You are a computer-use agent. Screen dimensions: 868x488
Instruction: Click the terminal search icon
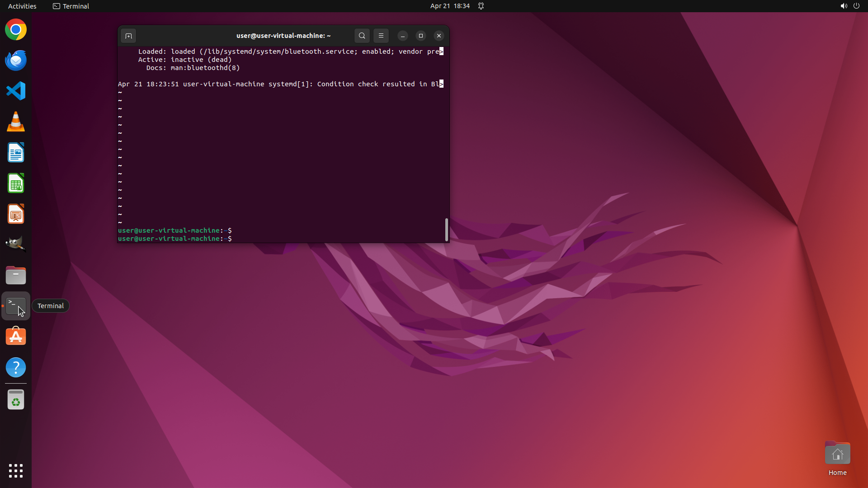(x=362, y=36)
